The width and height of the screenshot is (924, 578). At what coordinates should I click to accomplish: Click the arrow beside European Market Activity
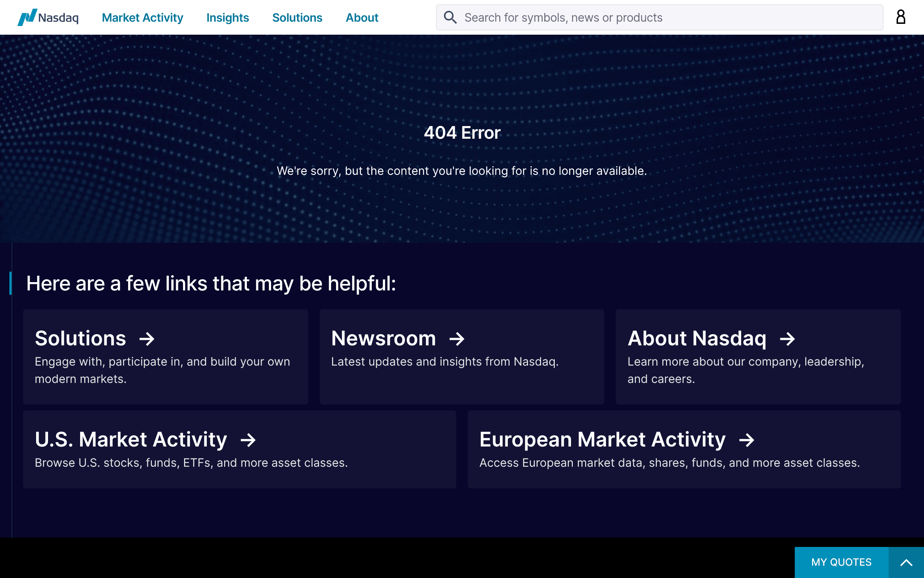(746, 440)
